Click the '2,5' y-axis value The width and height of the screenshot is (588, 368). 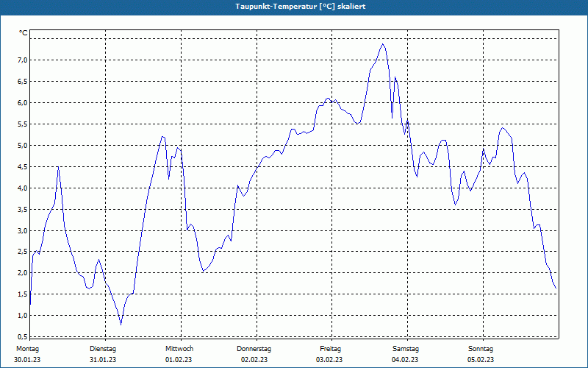(x=23, y=252)
